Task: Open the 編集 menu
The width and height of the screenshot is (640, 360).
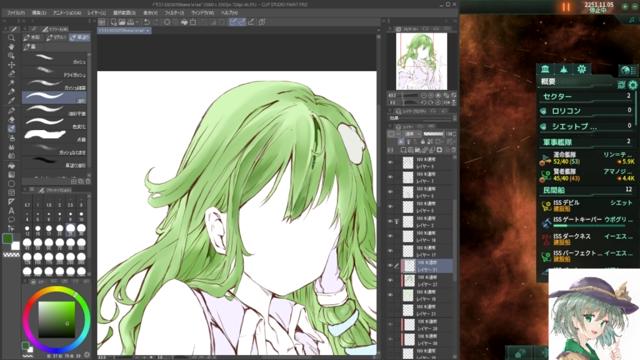Action: coord(39,13)
